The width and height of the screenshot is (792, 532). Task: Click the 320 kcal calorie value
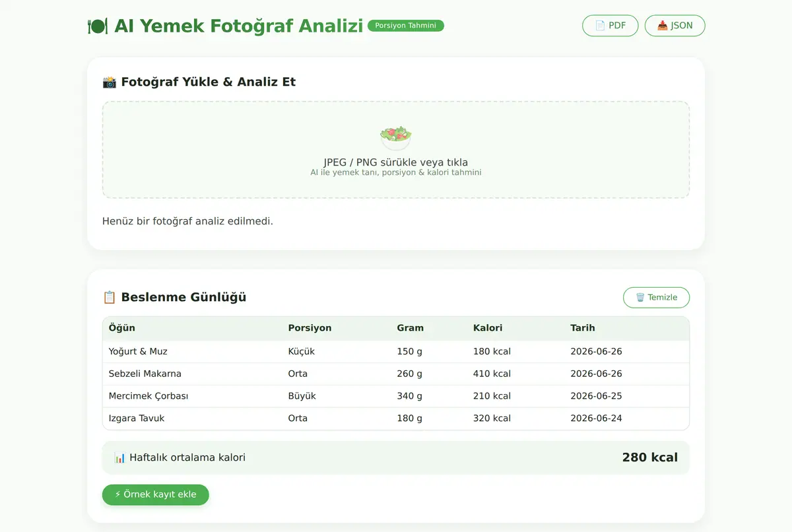coord(492,418)
